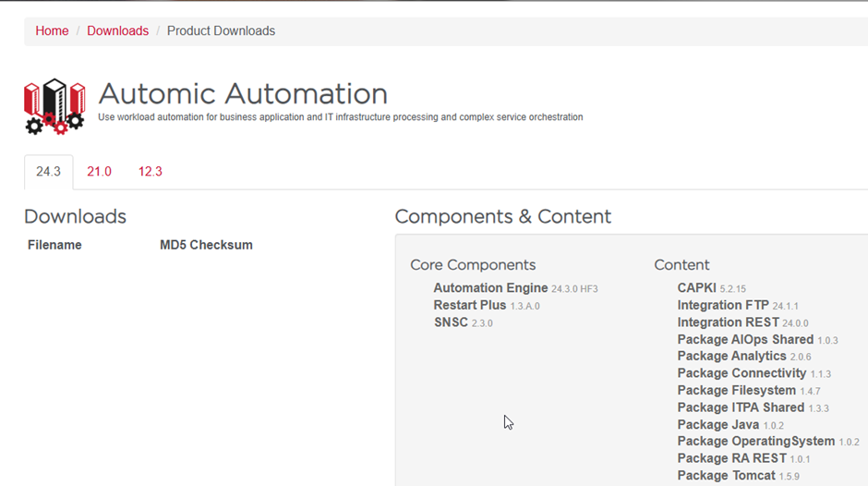Image resolution: width=868 pixels, height=486 pixels.
Task: Click the Content section heading
Action: (x=682, y=265)
